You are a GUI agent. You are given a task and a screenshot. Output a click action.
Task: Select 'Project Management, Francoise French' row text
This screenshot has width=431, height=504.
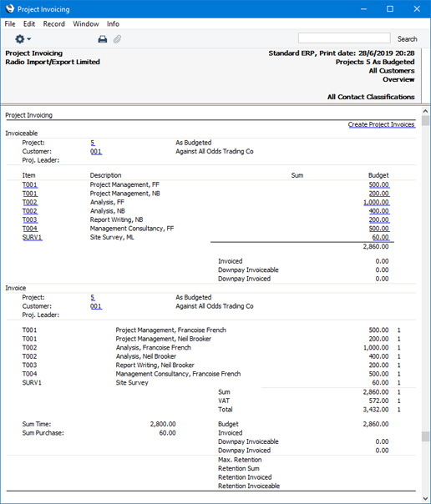point(170,330)
